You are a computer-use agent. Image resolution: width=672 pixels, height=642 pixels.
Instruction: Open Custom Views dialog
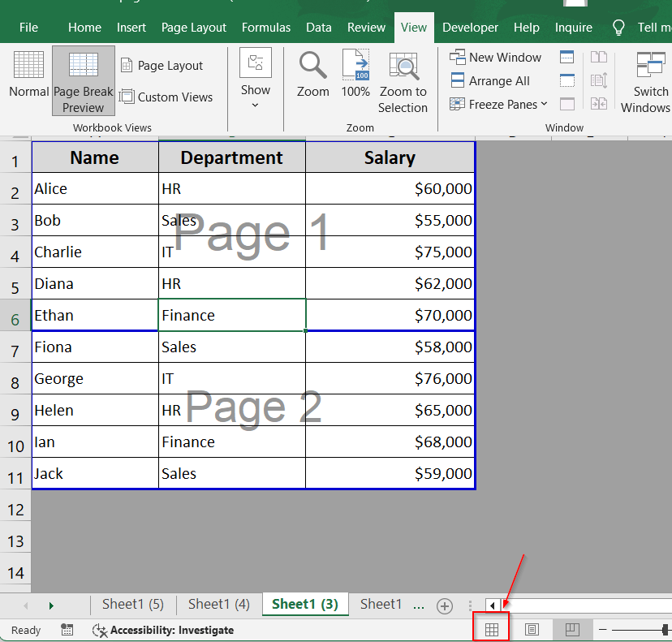coord(166,97)
